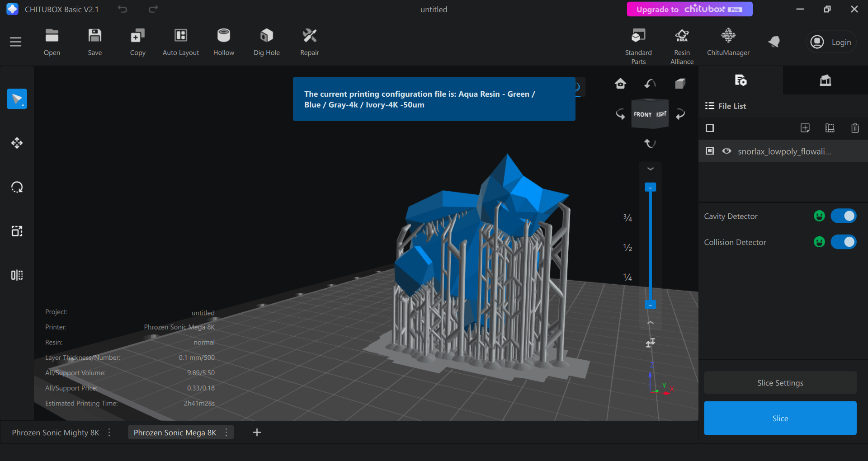This screenshot has height=461, width=868.
Task: Hide snorlax model with eye icon
Action: 726,151
